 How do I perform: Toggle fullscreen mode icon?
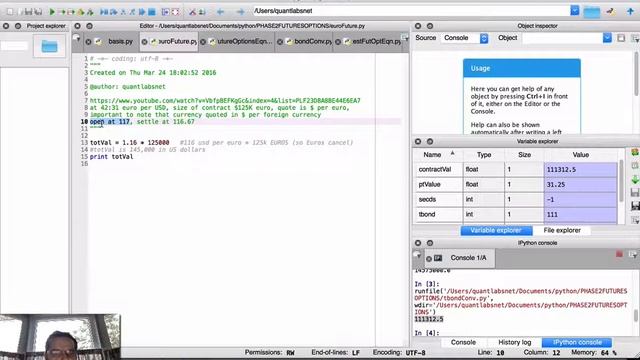(x=175, y=12)
